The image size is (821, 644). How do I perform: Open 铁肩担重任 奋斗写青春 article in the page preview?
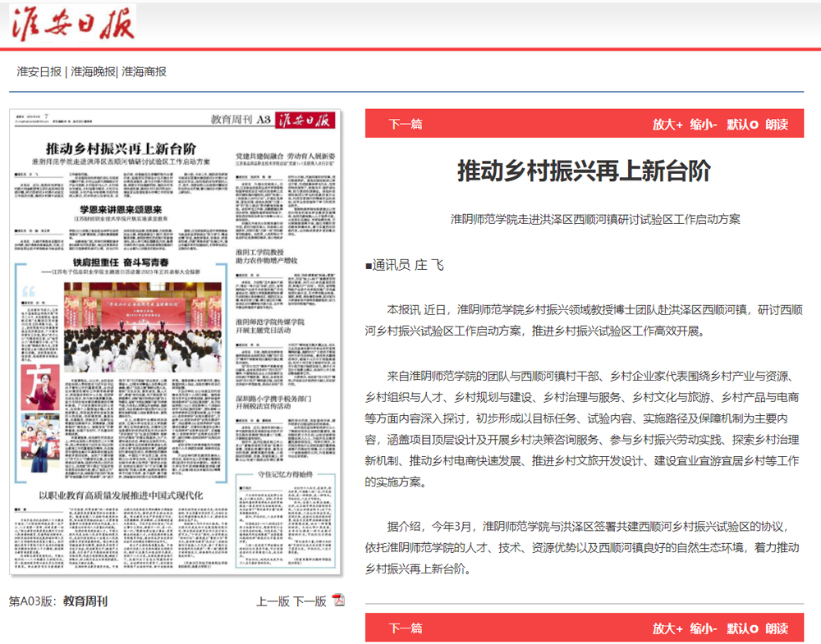click(121, 262)
